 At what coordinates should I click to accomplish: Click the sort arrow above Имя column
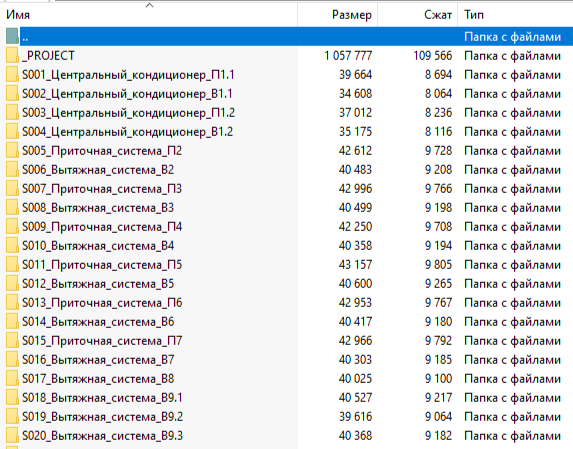click(x=149, y=5)
